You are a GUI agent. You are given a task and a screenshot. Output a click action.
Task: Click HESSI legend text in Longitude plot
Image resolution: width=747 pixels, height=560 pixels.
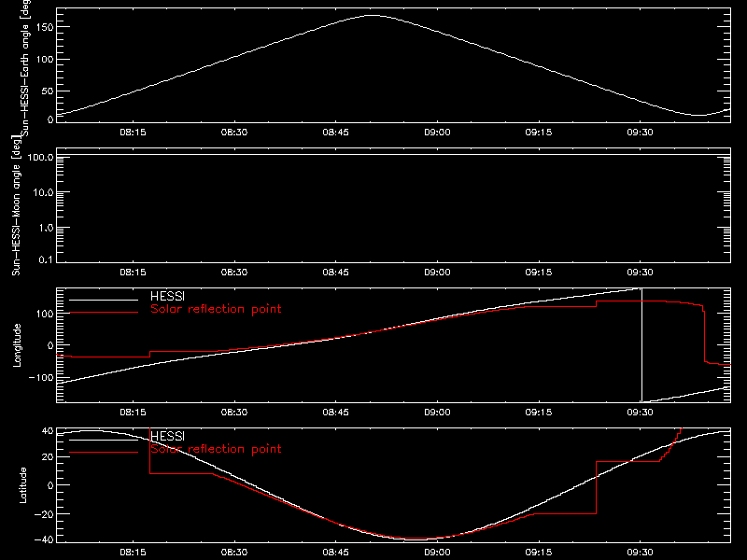pos(167,296)
